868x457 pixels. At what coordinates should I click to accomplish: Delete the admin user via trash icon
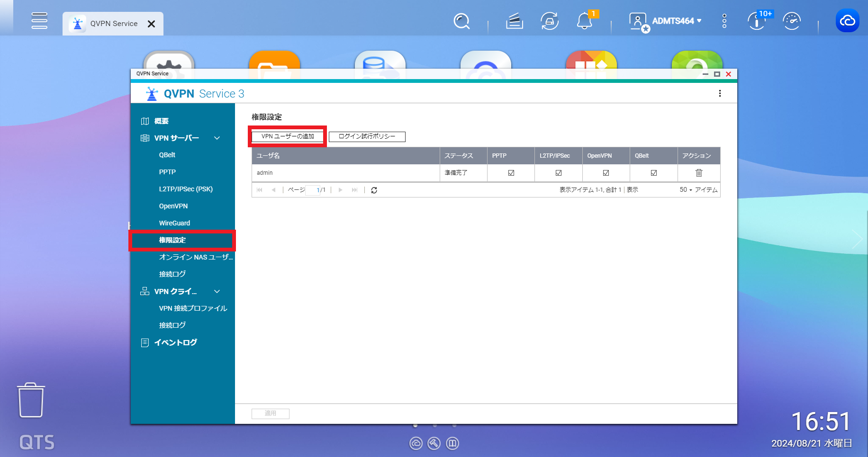click(x=699, y=173)
